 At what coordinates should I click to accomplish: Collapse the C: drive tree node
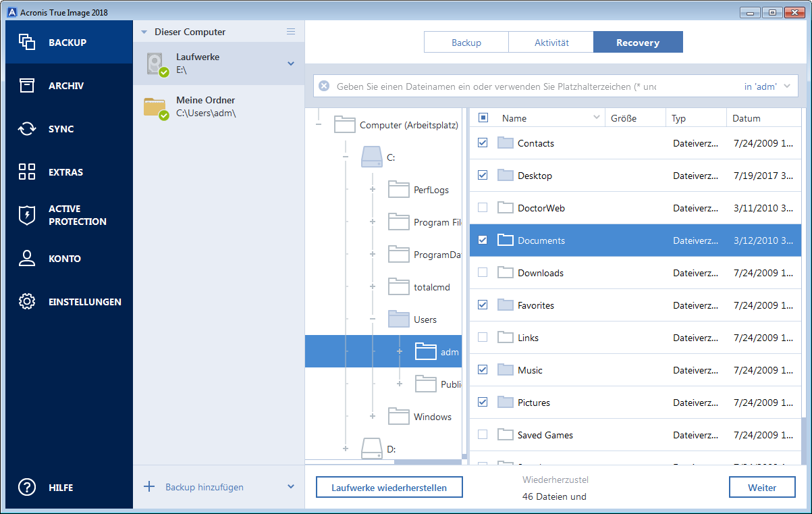click(x=346, y=157)
